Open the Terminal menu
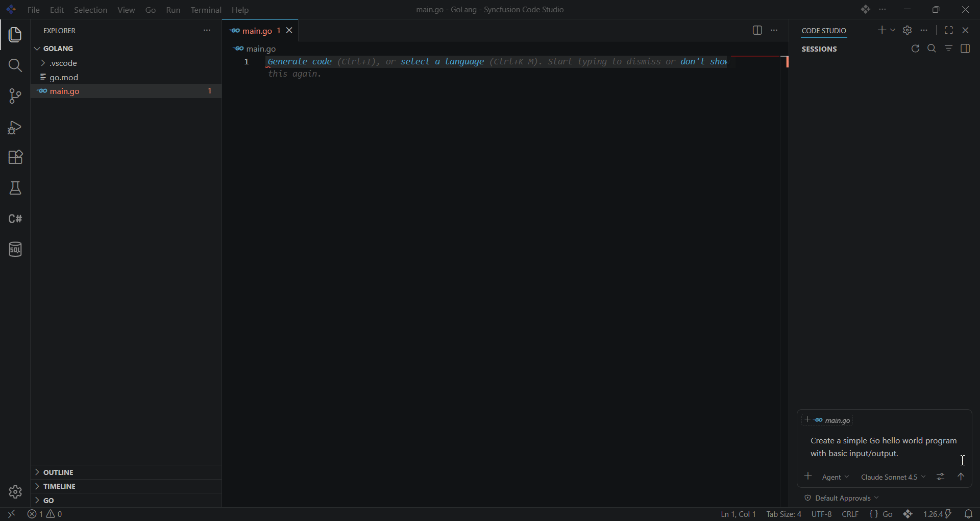This screenshot has width=980, height=521. tap(206, 10)
